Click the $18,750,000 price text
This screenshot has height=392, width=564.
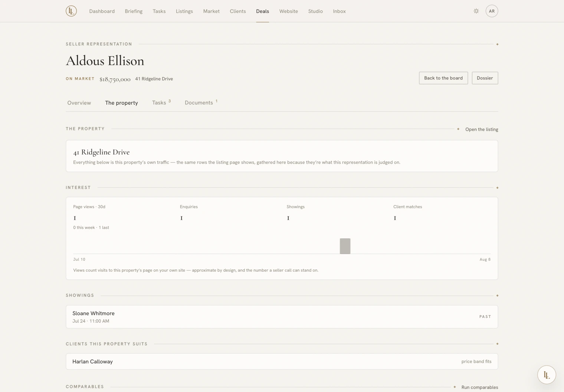pyautogui.click(x=115, y=79)
